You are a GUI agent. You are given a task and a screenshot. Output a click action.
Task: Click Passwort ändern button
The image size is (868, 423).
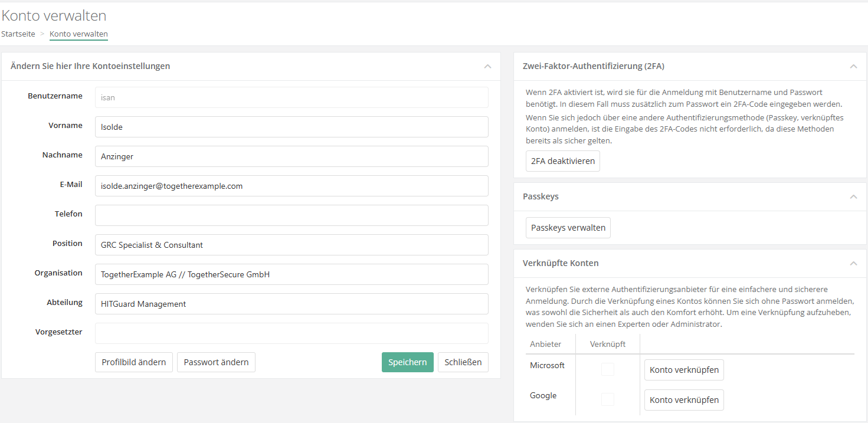click(x=216, y=362)
